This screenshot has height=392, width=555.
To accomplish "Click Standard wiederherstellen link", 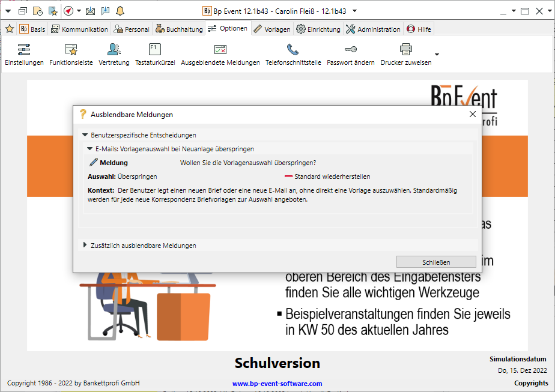I will [332, 177].
